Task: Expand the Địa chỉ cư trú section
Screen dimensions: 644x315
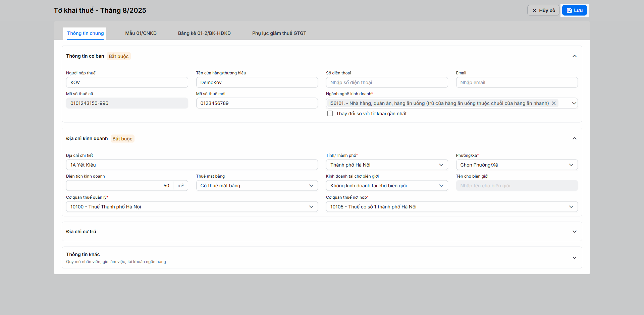Action: click(x=574, y=232)
